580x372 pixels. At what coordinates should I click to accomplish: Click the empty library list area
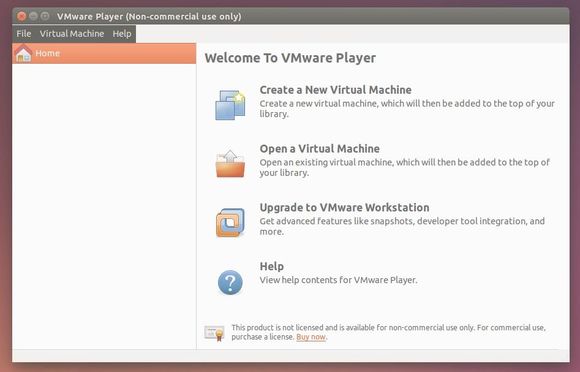coord(104,206)
